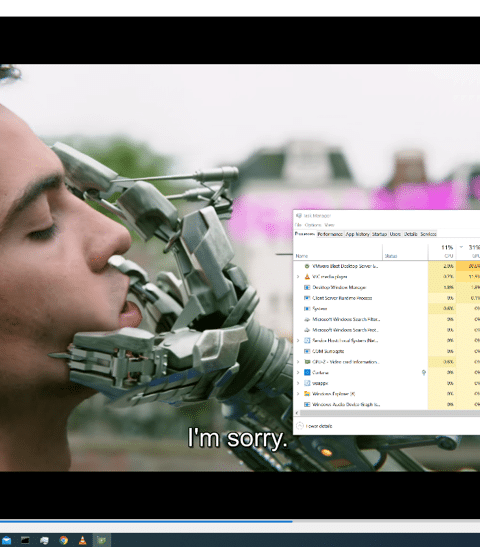Screen dimensions: 480x547
Task: Sort processes by the 11% CPU column header
Action: (442, 252)
